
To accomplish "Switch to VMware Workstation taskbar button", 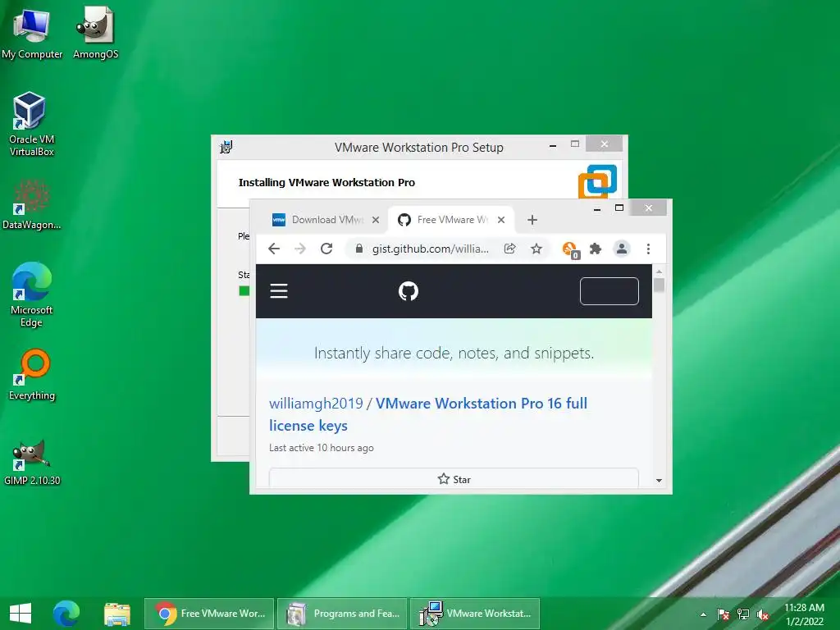I will (x=475, y=614).
